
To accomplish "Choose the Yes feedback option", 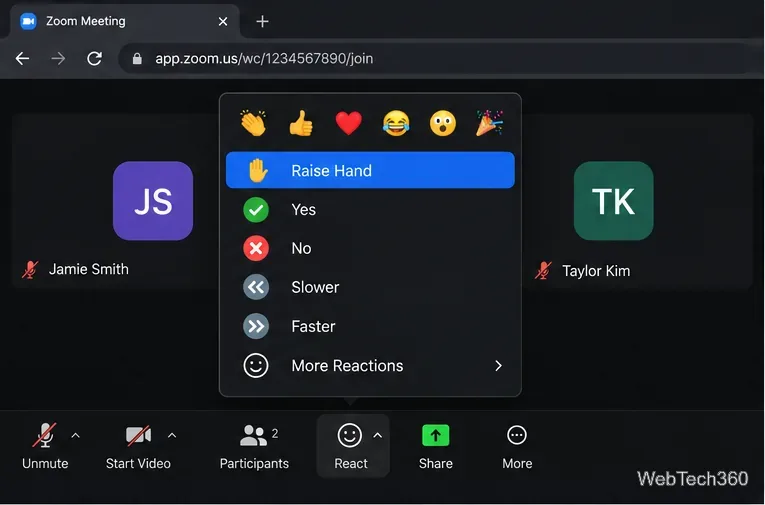I will coord(370,209).
